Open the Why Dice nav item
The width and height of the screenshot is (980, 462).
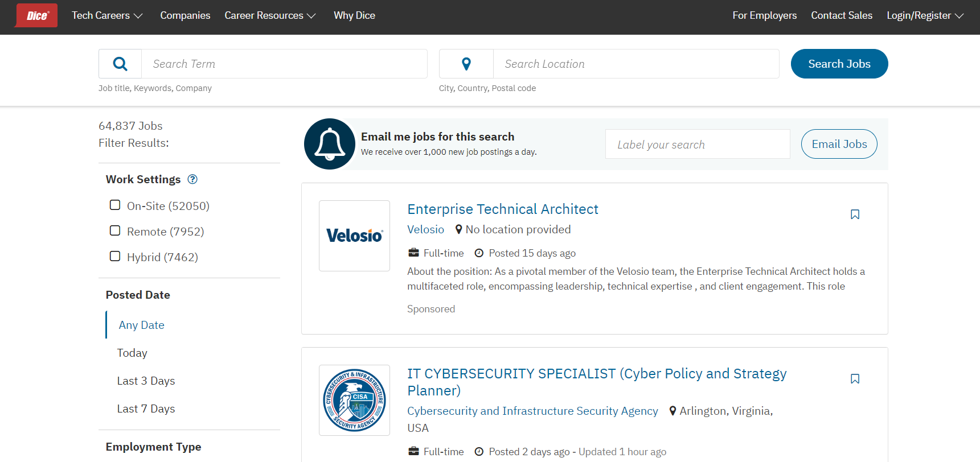(354, 15)
